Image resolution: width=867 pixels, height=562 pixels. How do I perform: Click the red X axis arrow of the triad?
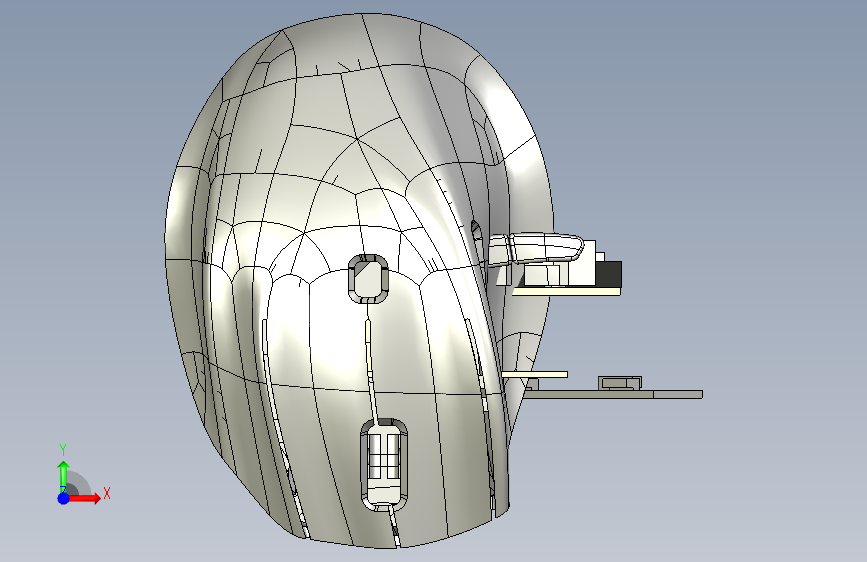(x=84, y=498)
